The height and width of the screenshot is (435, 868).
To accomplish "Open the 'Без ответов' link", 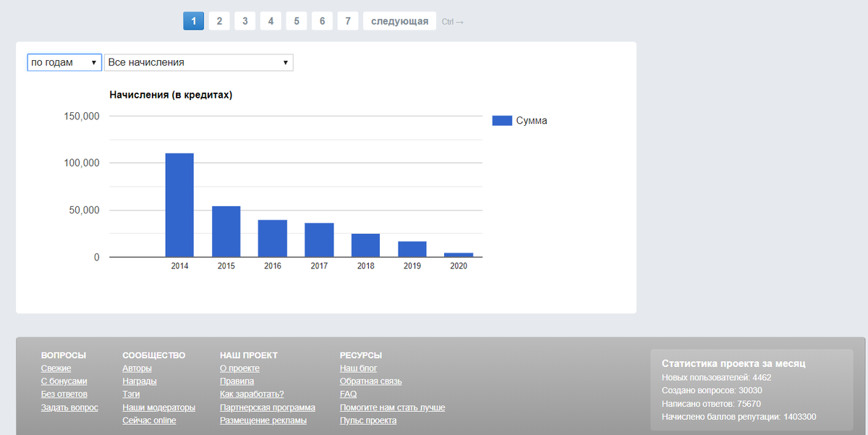I will (x=64, y=394).
